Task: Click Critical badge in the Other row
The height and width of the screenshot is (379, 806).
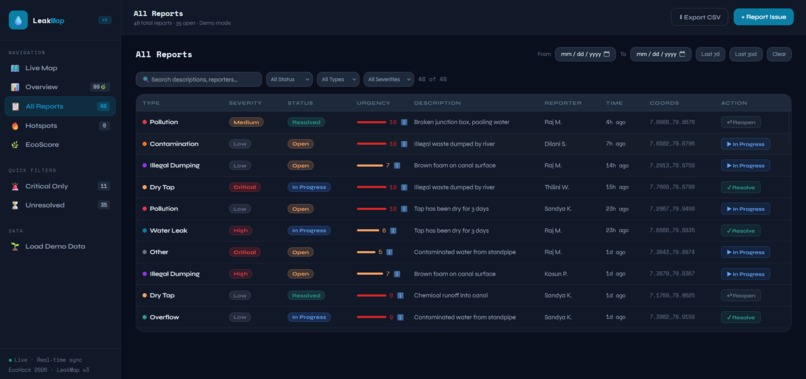Action: coord(245,252)
